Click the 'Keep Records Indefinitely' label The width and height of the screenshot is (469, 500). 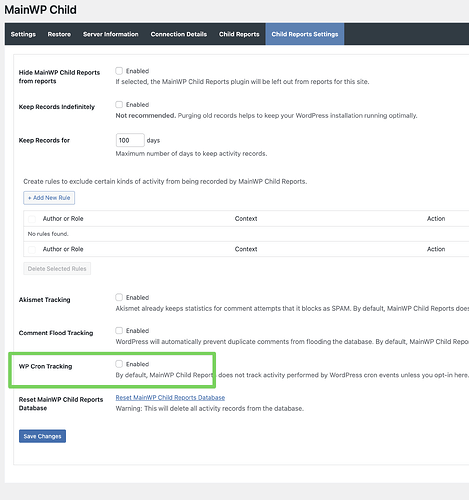[x=57, y=107]
